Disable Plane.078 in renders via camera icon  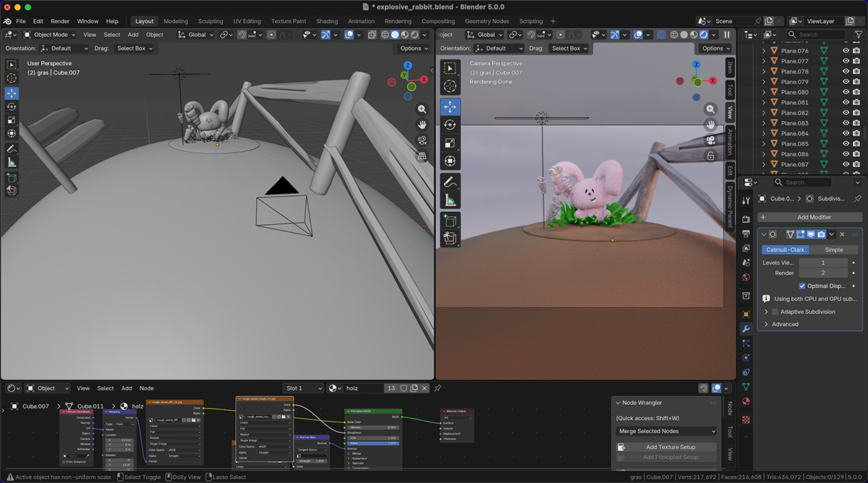(857, 72)
